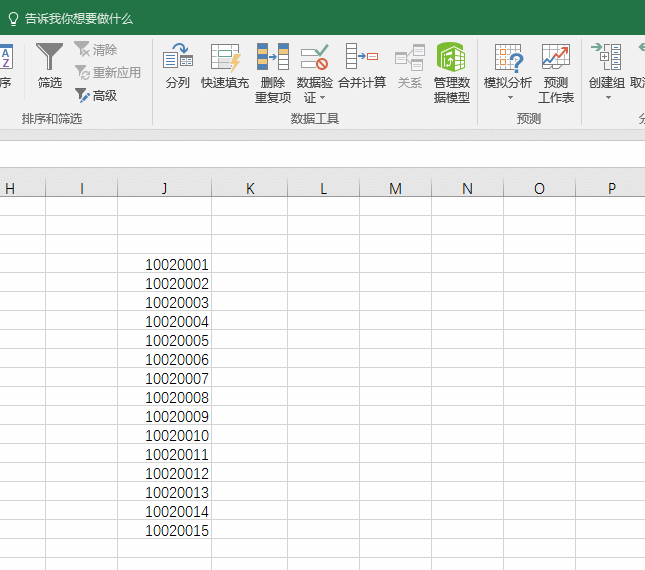Expand What-If Analysis (模拟分析) dropdown

click(x=508, y=98)
